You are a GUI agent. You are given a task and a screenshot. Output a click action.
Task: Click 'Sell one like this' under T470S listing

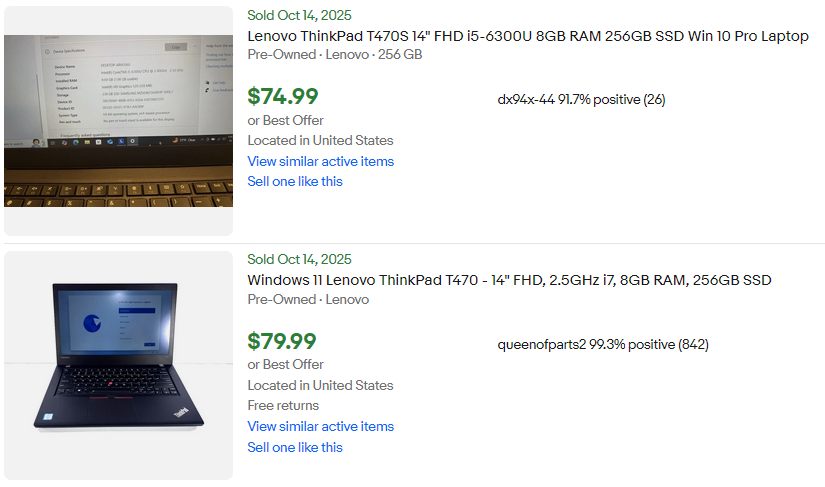295,181
